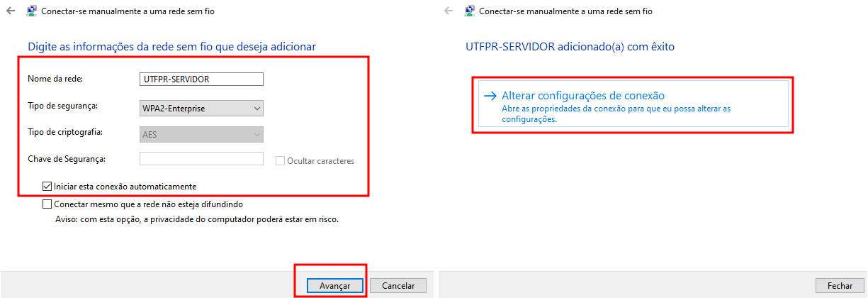Click the network icon in right title bar
The height and width of the screenshot is (298, 868).
470,11
